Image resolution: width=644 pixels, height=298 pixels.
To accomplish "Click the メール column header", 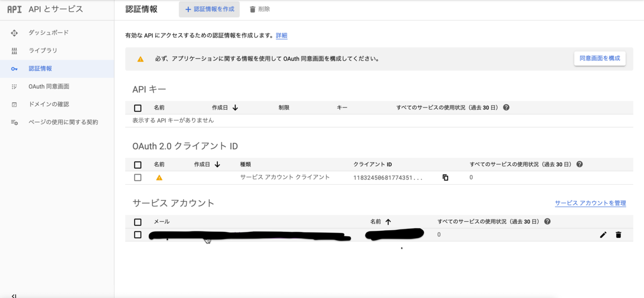I will coord(162,221).
